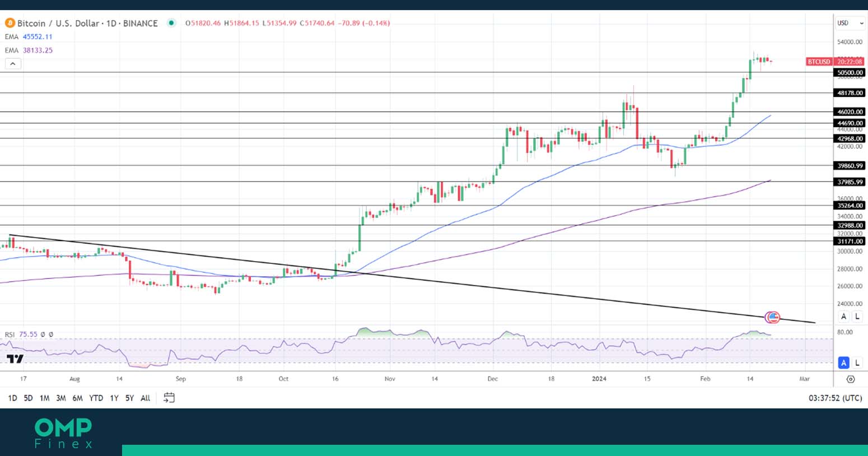Click the change value −70.89 (−0.14%)

click(x=364, y=23)
